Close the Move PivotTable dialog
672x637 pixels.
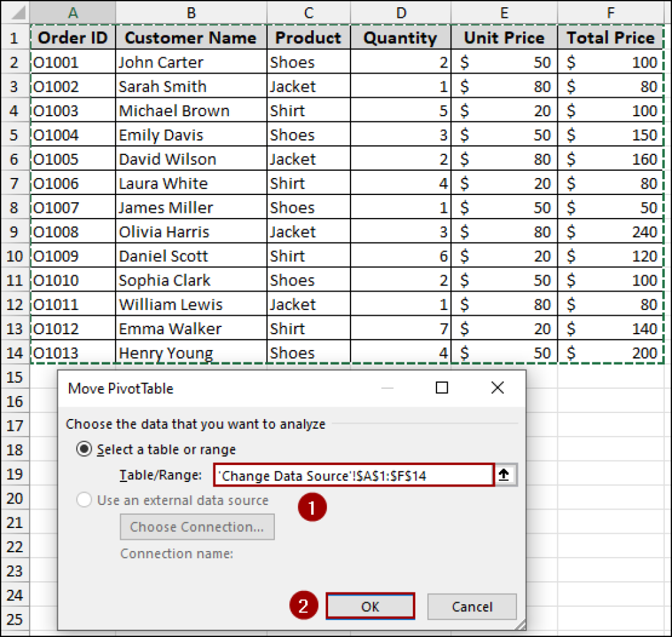tap(497, 388)
